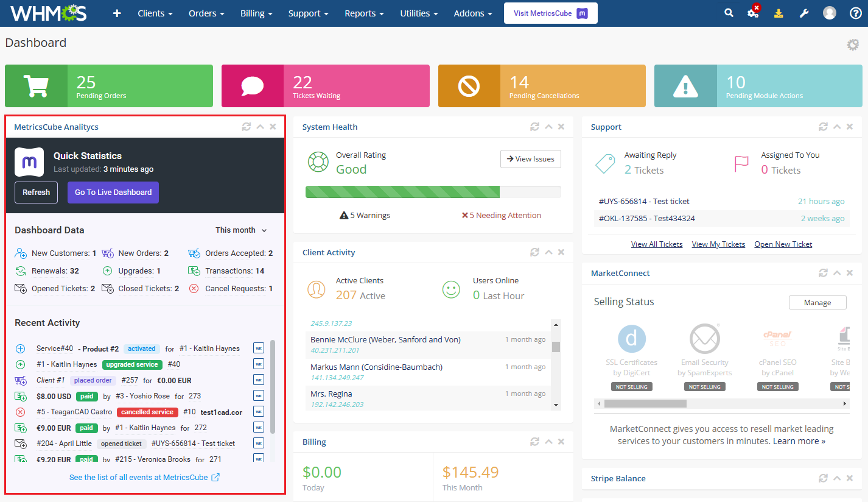Click the Manage button in MarketConnect
The width and height of the screenshot is (868, 502).
817,303
